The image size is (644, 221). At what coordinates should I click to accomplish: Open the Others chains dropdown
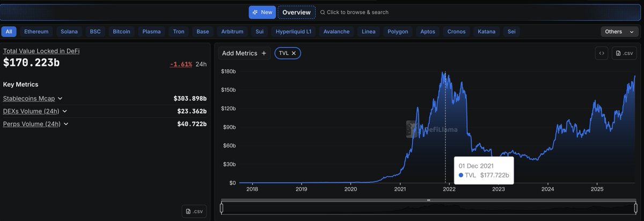[x=619, y=32]
